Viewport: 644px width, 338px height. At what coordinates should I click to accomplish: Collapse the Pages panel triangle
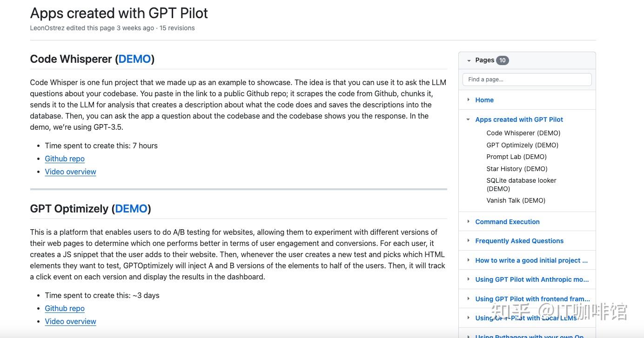(x=469, y=60)
